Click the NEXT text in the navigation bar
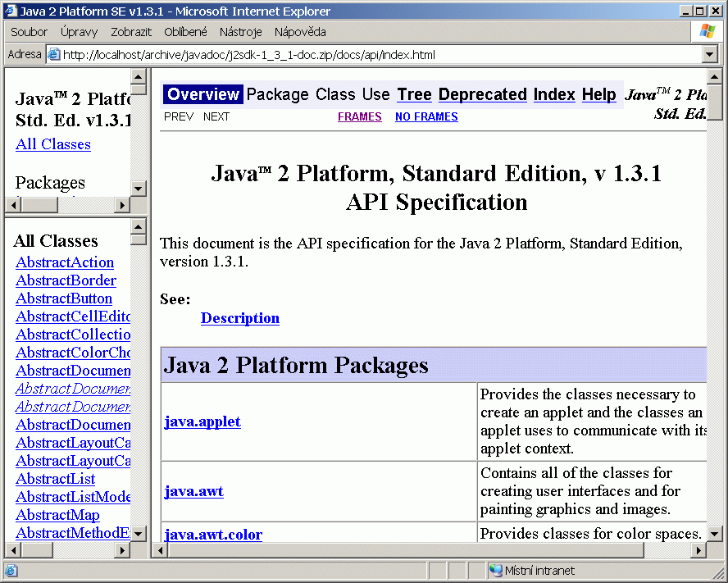 tap(216, 116)
